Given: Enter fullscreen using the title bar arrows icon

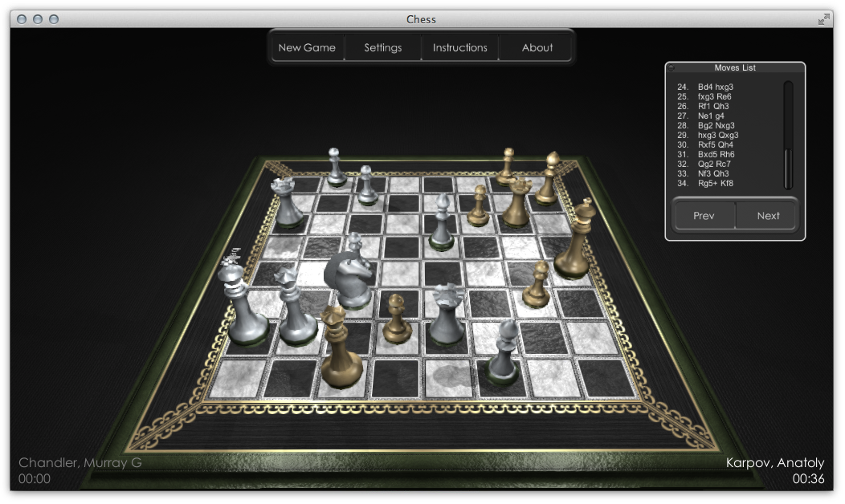Looking at the screenshot, I should click(823, 19).
